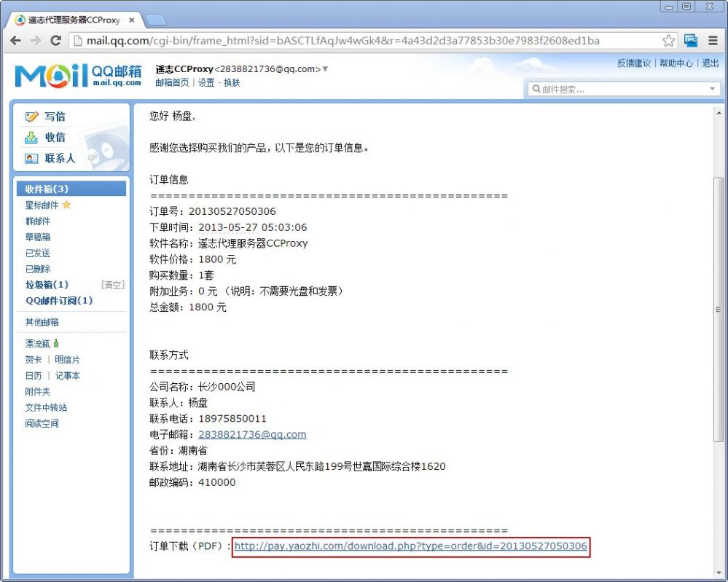The height and width of the screenshot is (582, 728).
Task: Click 写信 to compose mail
Action: coord(55,117)
